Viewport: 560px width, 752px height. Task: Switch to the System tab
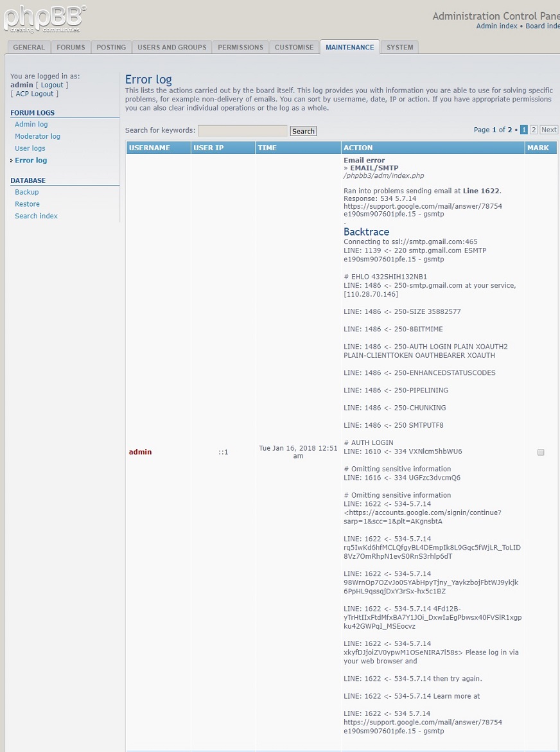[399, 47]
